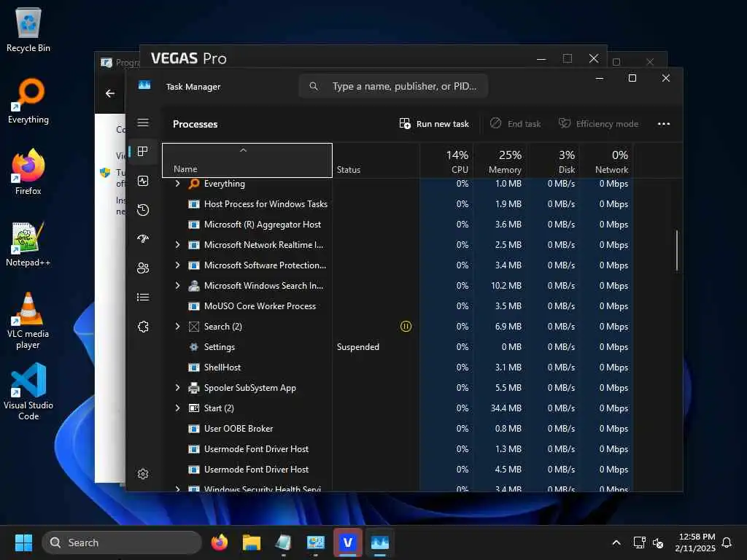Sort processes by Name column header
The width and height of the screenshot is (747, 560).
[x=247, y=160]
